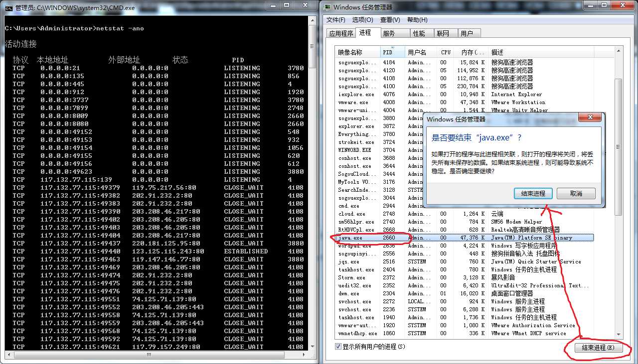Select the RtHDVCpl.exe process row

pyautogui.click(x=465, y=230)
